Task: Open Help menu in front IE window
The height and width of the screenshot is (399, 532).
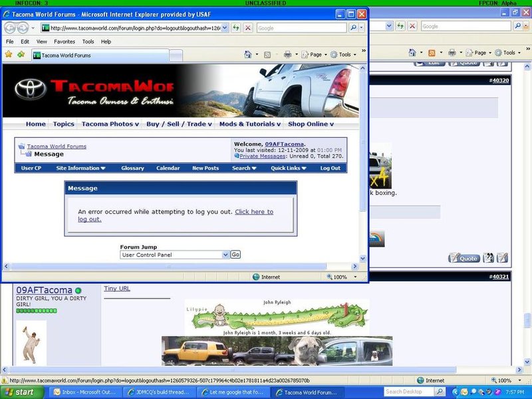Action: (x=106, y=41)
